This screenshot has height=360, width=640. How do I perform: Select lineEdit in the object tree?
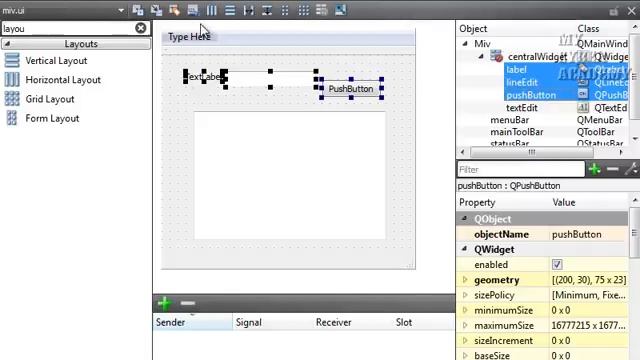[x=522, y=82]
